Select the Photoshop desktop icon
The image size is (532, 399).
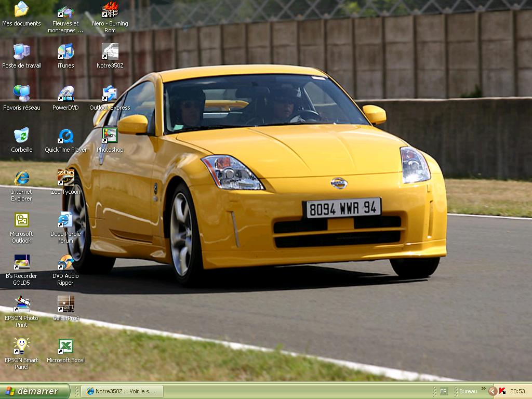point(110,136)
